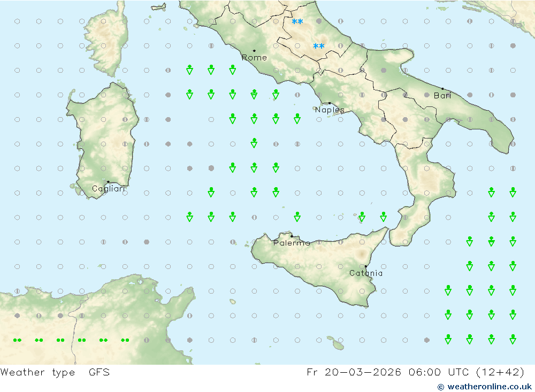Screen dimensions: 535x392
Task: Select the Naples city label
Action: click(330, 110)
